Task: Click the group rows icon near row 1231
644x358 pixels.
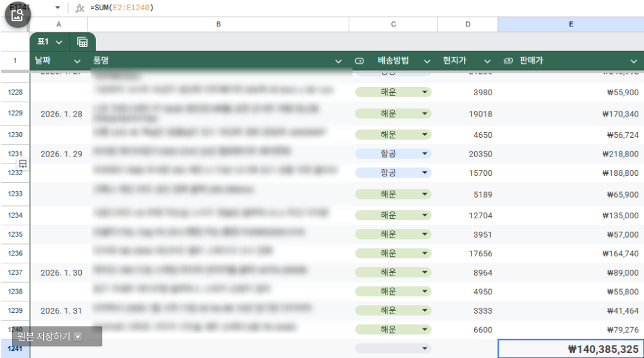Action: (x=23, y=164)
